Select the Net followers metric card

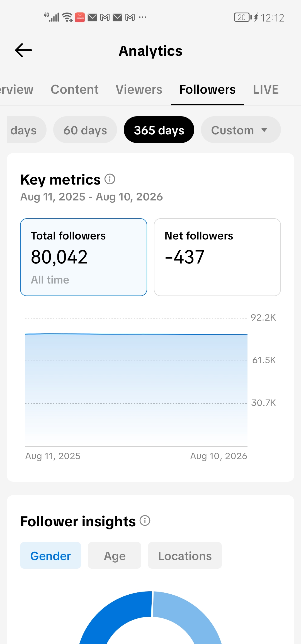tap(217, 257)
